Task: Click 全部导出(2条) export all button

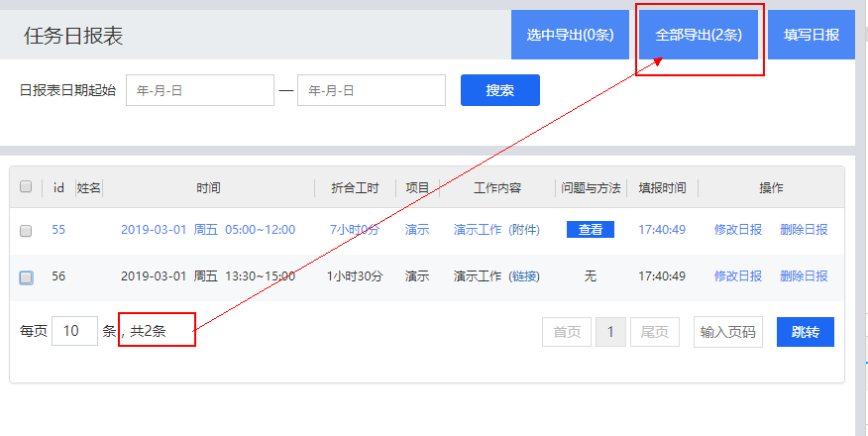Action: (x=698, y=35)
